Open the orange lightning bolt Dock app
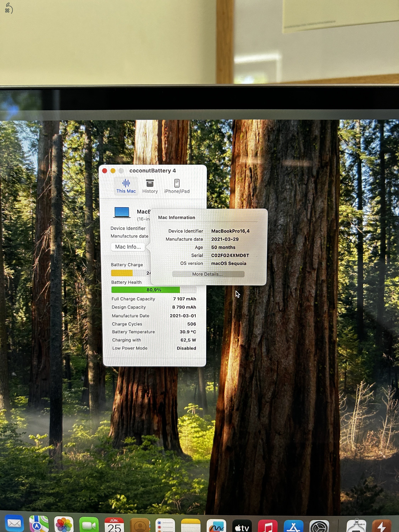The image size is (399, 532). click(382, 526)
